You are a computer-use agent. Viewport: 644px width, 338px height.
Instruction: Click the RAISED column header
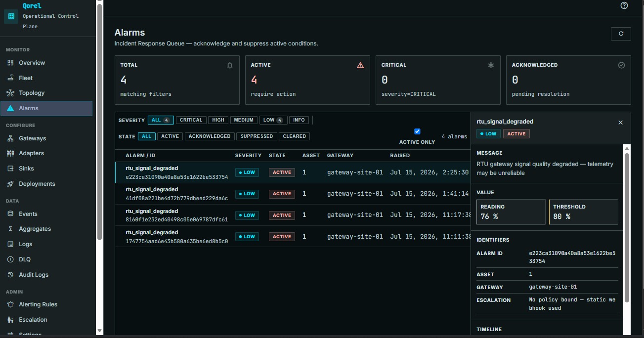[x=400, y=156]
